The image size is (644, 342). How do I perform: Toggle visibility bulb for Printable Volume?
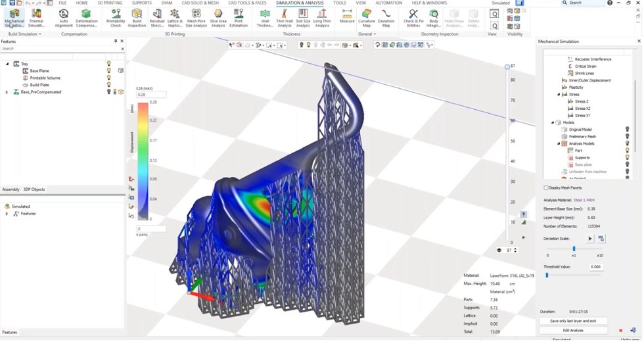[109, 78]
